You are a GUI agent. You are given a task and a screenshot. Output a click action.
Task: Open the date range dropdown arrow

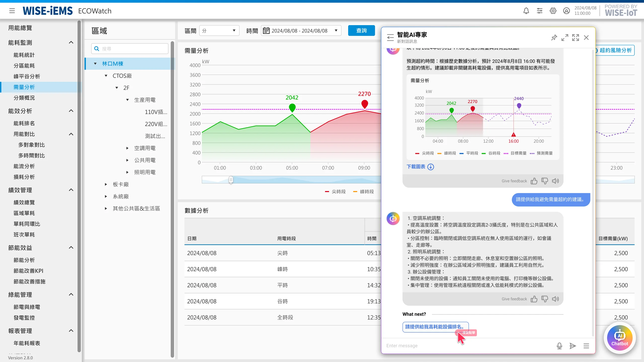click(336, 31)
